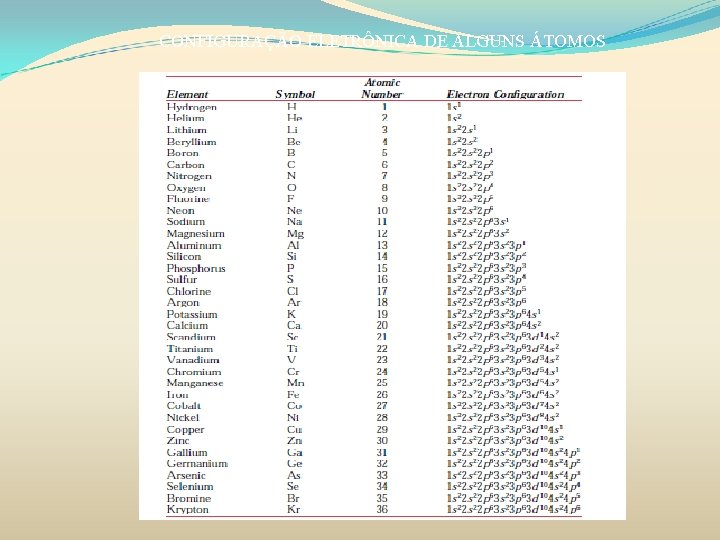Click the symbol 'Na' for Sodium
The height and width of the screenshot is (540, 720).
pyautogui.click(x=294, y=222)
